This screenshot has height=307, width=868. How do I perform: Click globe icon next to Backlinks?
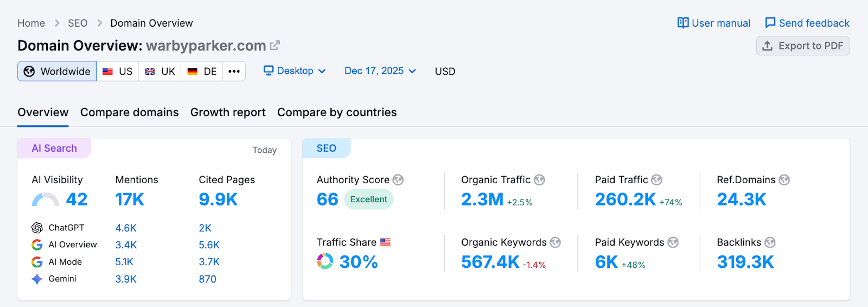[x=770, y=242]
